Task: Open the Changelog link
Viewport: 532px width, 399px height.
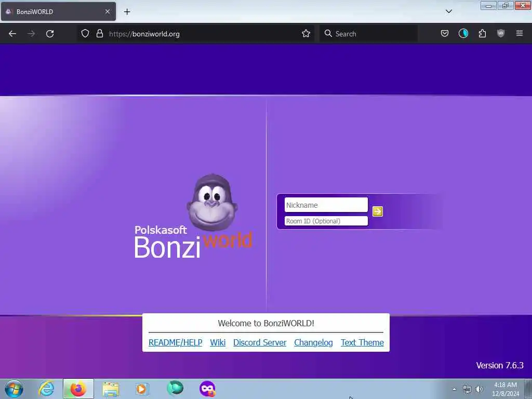Action: pos(313,342)
